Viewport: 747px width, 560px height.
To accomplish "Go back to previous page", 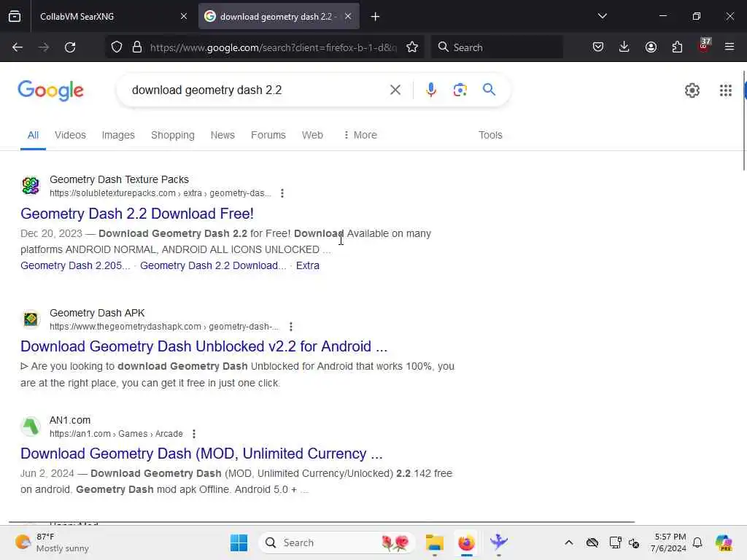I will (x=18, y=47).
